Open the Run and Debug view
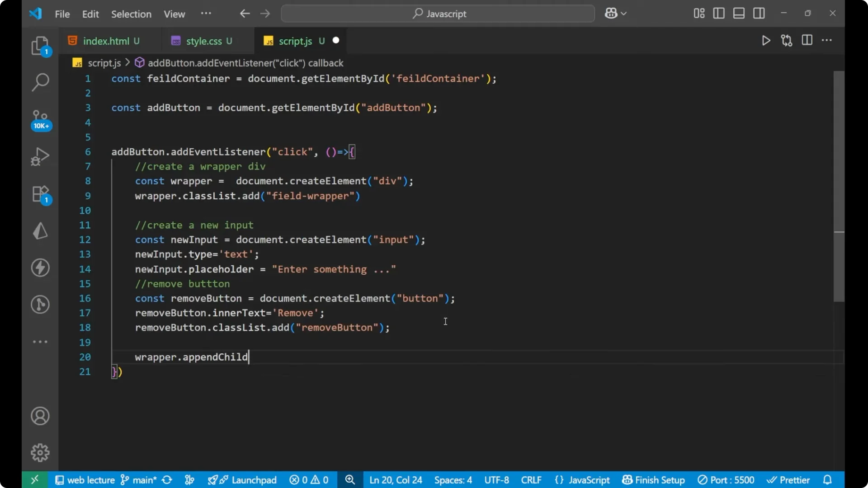 (x=40, y=156)
